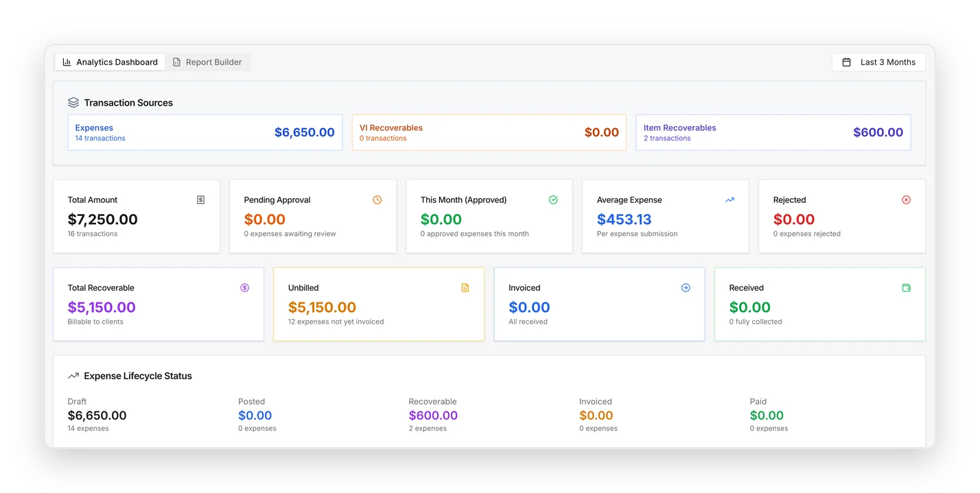The width and height of the screenshot is (980, 493).
Task: Open the Total Amount summary card
Action: click(137, 217)
